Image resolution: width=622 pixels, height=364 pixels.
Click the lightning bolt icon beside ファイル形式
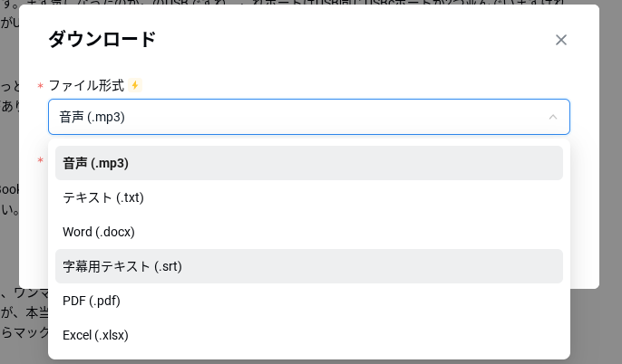point(135,85)
